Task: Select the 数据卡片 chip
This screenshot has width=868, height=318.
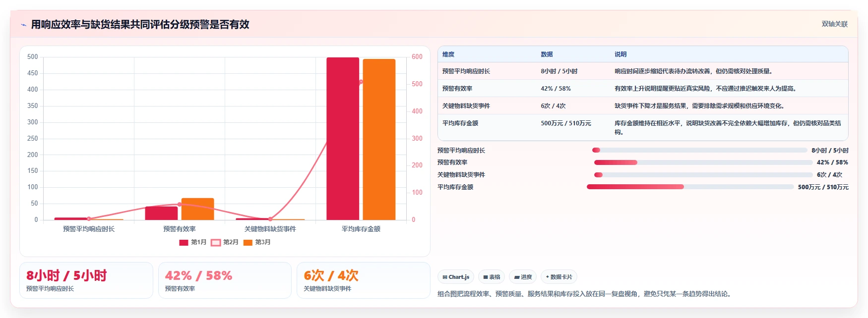Action: (559, 277)
